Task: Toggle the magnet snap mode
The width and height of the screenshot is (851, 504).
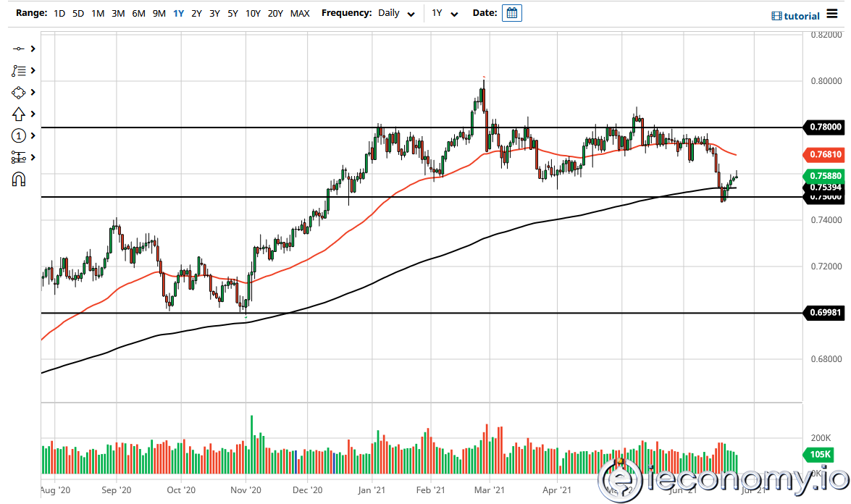Action: (20, 179)
